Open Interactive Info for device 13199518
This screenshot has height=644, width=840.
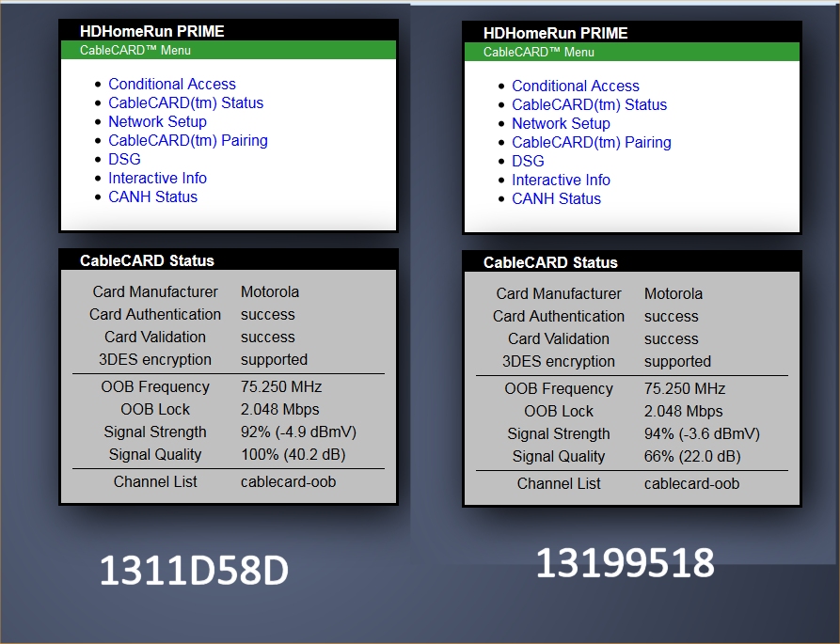[x=561, y=180]
